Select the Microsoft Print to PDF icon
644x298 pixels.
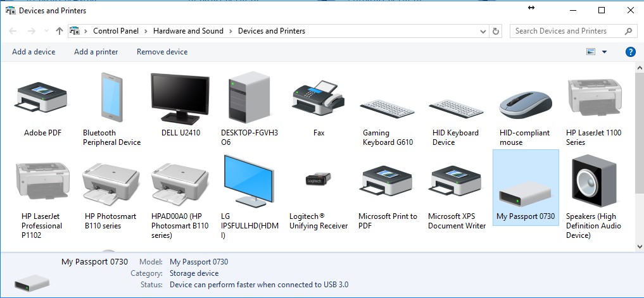click(x=386, y=180)
